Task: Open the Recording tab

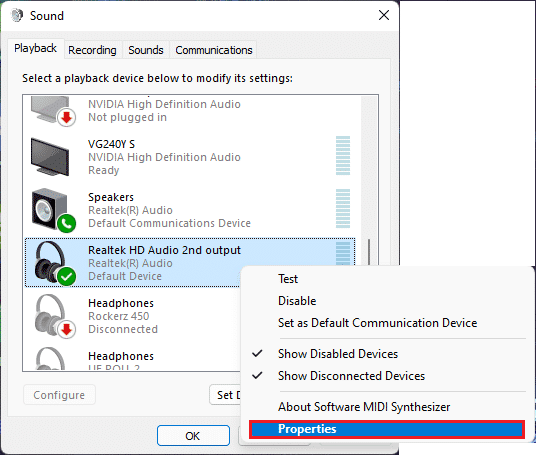Action: [92, 50]
